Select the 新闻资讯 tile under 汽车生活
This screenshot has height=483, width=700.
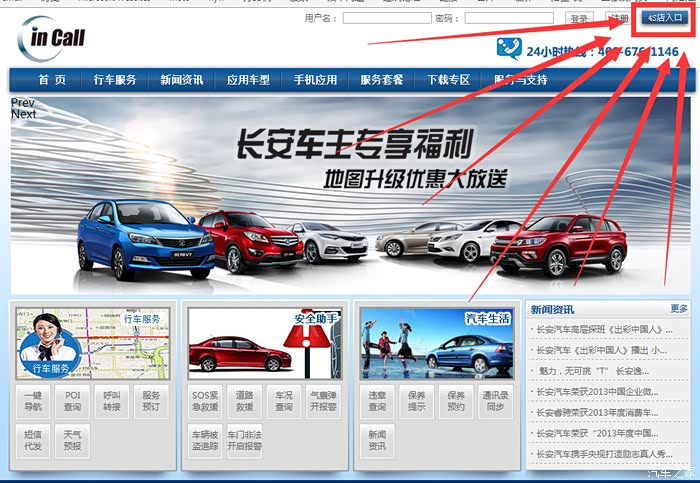(x=377, y=441)
